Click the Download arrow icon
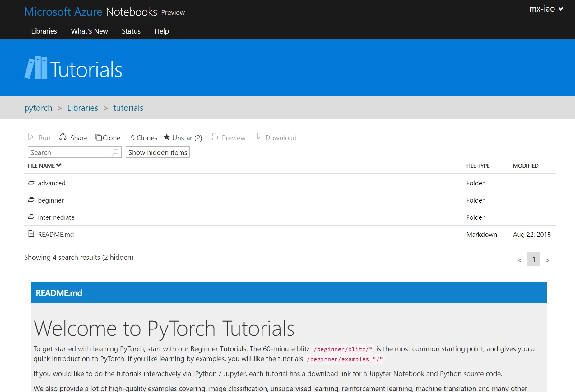This screenshot has height=392, width=575. pos(258,137)
